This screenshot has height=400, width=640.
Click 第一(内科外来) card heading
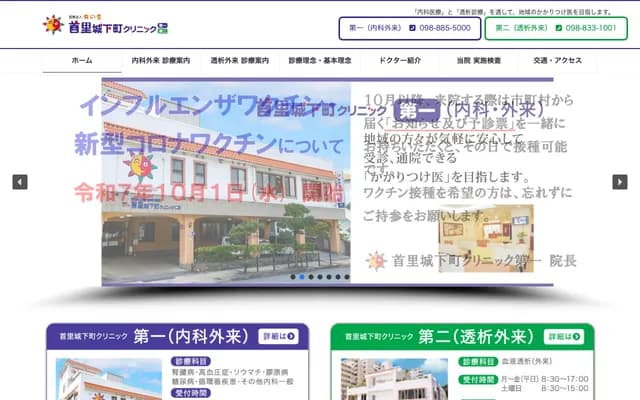(x=191, y=336)
